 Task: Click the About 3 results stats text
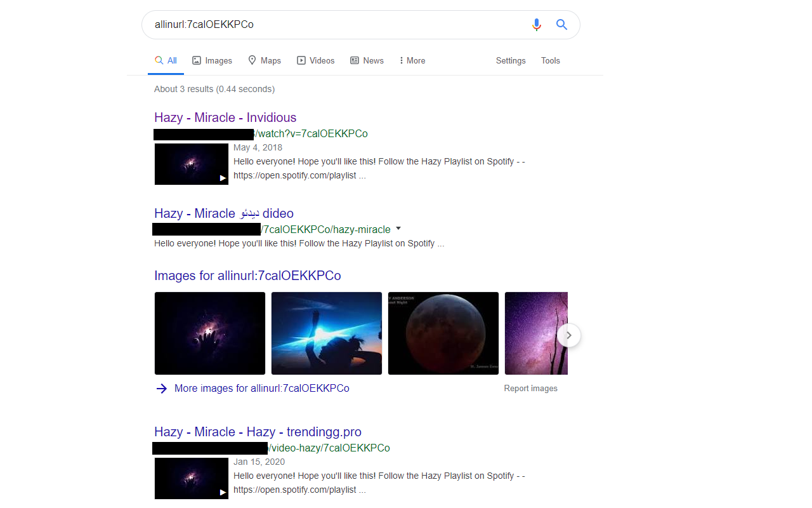click(x=214, y=89)
